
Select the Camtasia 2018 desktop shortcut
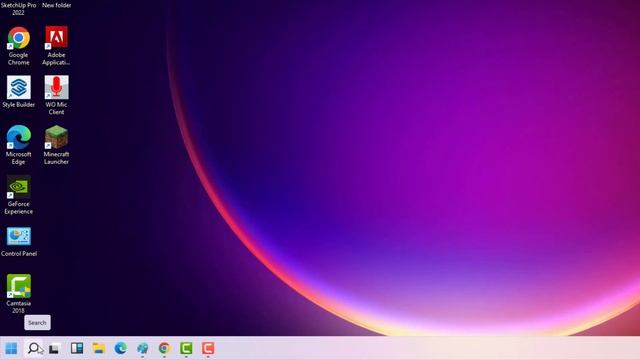click(18, 294)
